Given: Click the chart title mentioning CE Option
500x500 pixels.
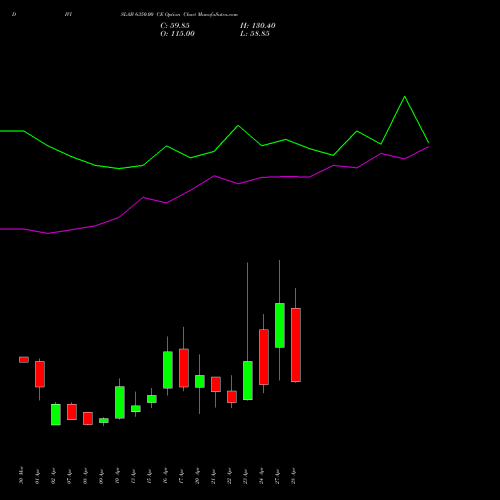Looking at the screenshot, I should (179, 15).
